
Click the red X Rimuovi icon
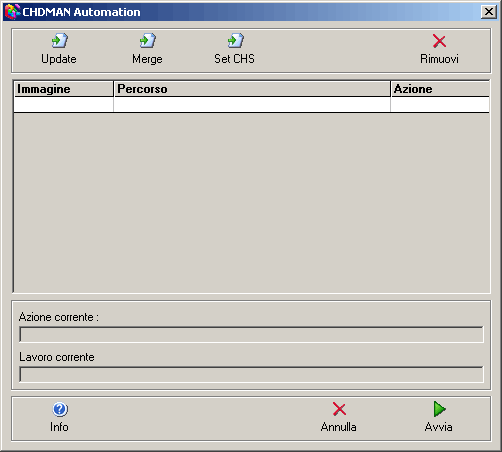click(439, 41)
